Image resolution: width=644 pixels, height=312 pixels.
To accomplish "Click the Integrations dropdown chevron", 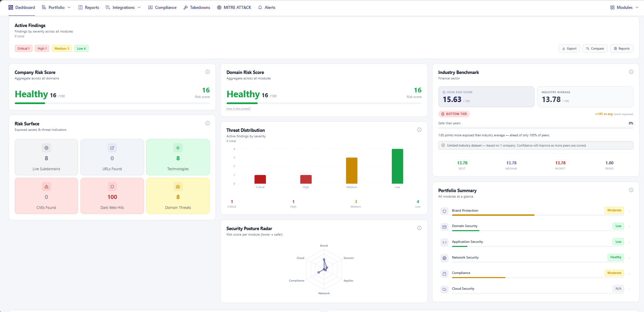I will click(x=139, y=8).
